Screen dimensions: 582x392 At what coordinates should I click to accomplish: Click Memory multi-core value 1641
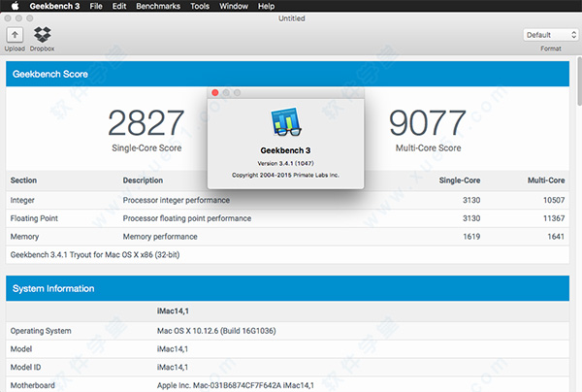[556, 237]
